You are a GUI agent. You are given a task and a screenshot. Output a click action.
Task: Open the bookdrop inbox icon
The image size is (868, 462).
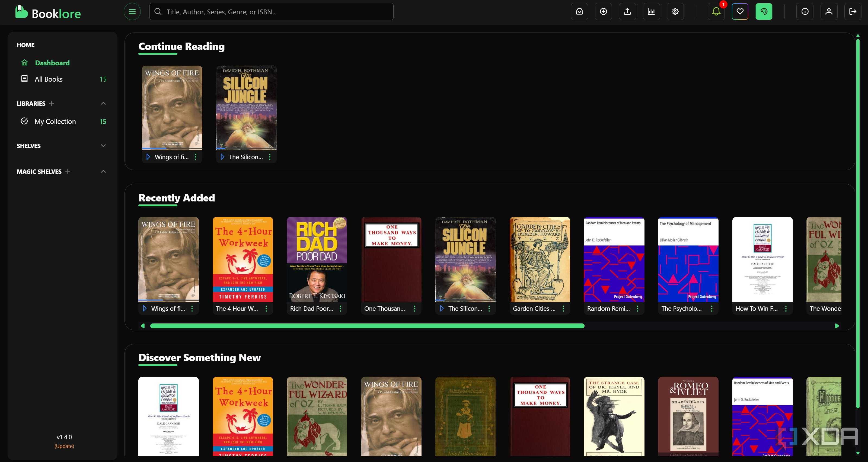(x=579, y=11)
